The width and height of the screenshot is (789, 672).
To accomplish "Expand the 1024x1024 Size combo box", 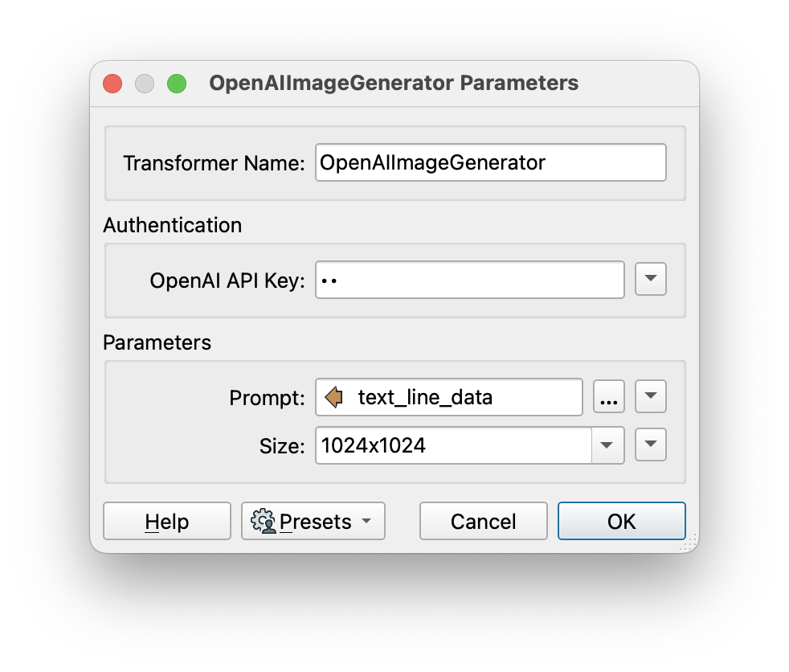I will (x=607, y=445).
